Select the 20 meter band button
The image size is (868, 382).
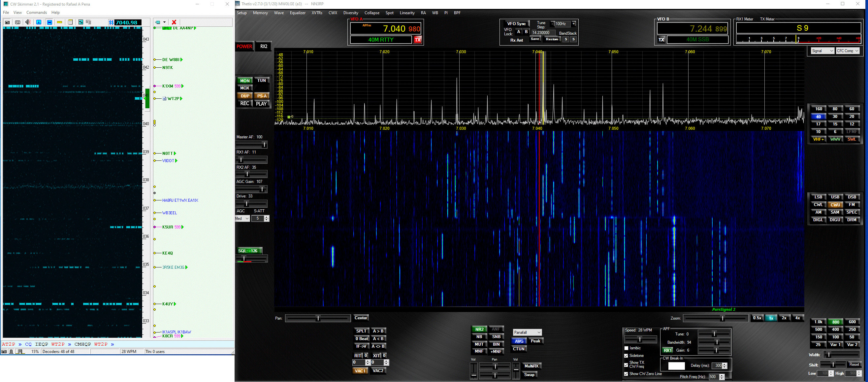pos(852,116)
